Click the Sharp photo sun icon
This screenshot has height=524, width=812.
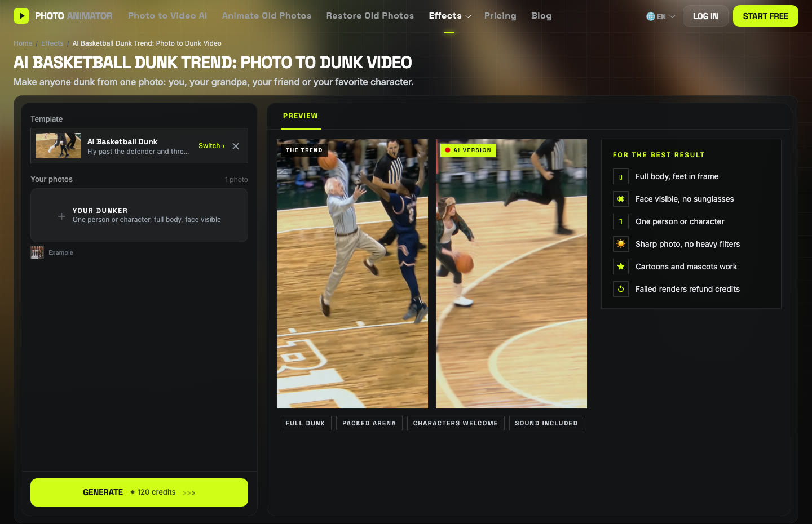pyautogui.click(x=621, y=244)
